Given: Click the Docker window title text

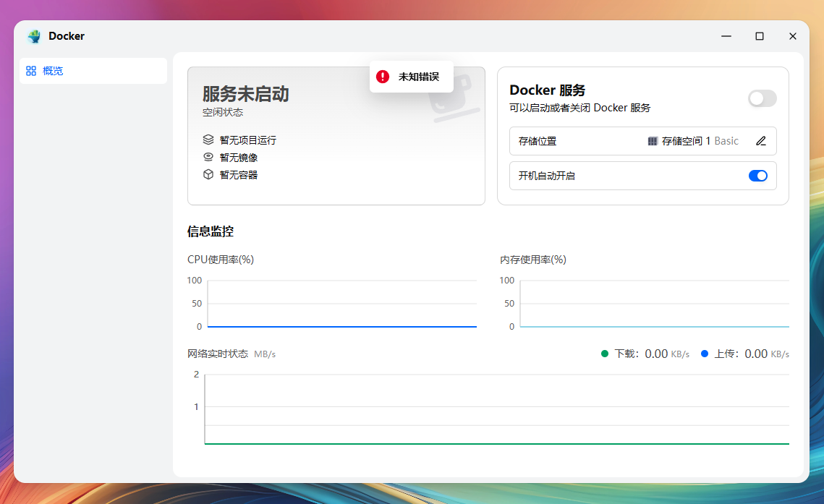Looking at the screenshot, I should point(67,36).
